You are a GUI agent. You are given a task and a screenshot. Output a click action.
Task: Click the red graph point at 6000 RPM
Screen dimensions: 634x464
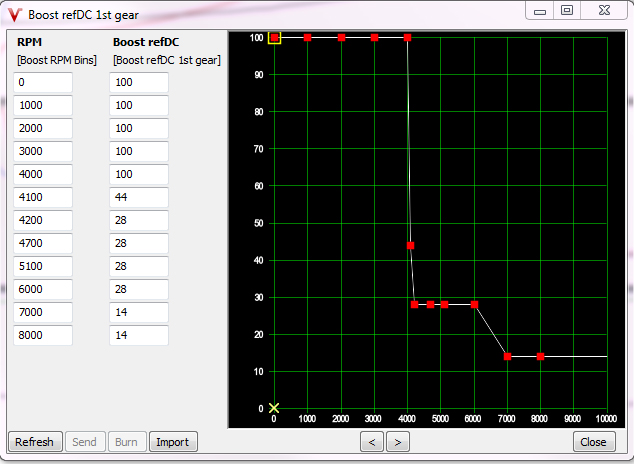pos(474,304)
